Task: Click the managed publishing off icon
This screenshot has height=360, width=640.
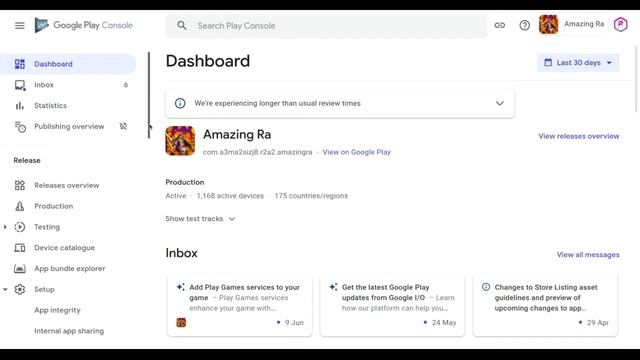Action: [123, 127]
